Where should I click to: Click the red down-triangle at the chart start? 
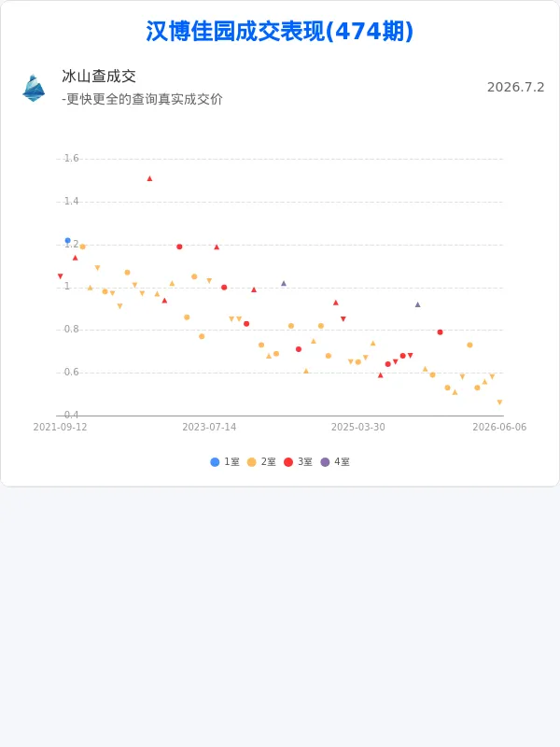60,276
